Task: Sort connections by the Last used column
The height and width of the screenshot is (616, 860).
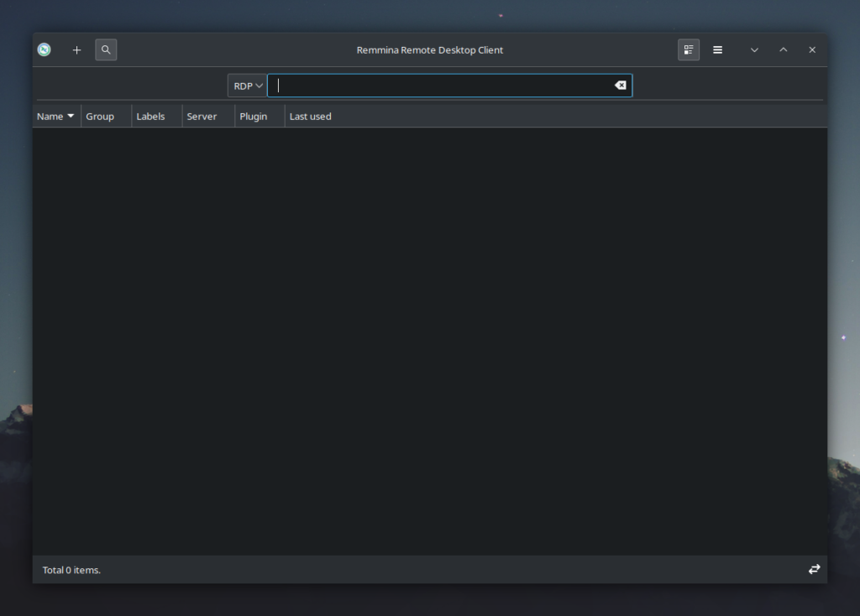Action: 310,116
